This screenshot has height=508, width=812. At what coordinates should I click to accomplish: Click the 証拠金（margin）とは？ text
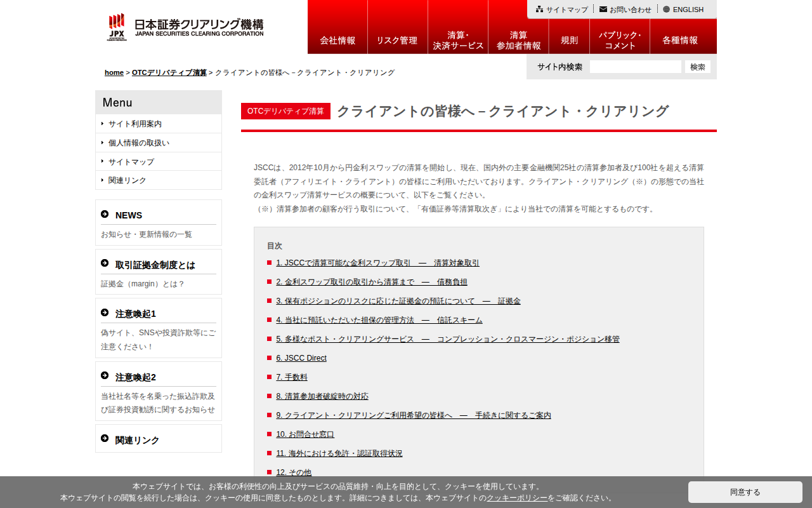[143, 284]
